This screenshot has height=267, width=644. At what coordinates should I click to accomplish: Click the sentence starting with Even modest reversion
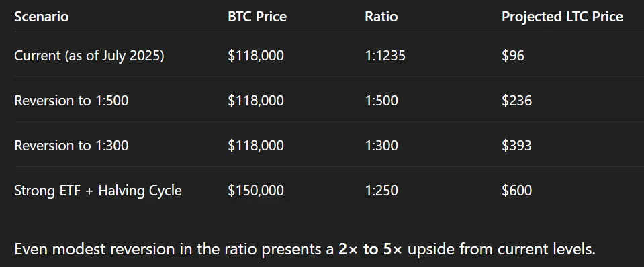pyautogui.click(x=305, y=249)
